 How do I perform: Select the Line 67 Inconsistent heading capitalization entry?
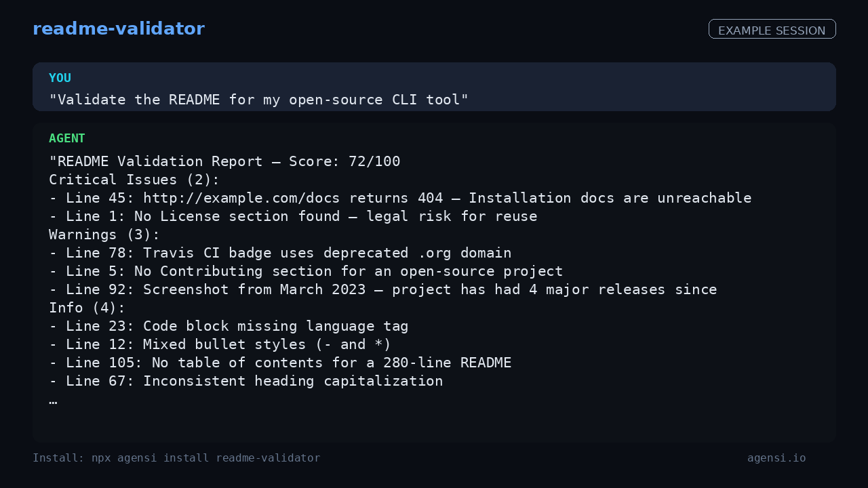click(246, 381)
